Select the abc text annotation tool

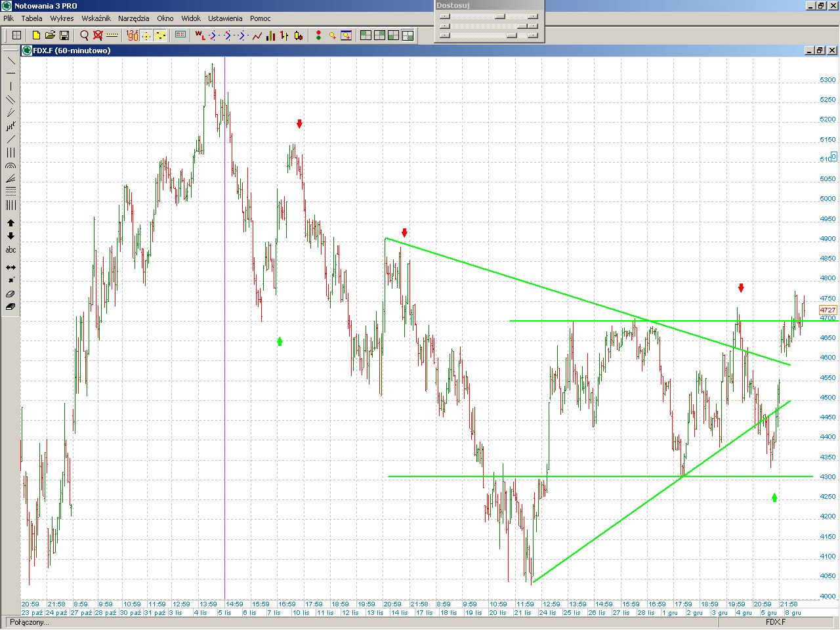[10, 250]
